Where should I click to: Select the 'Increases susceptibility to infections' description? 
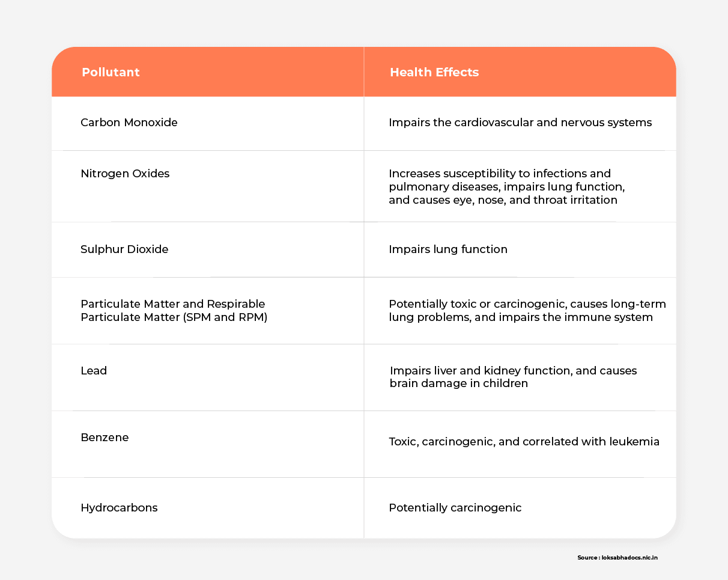pyautogui.click(x=499, y=174)
